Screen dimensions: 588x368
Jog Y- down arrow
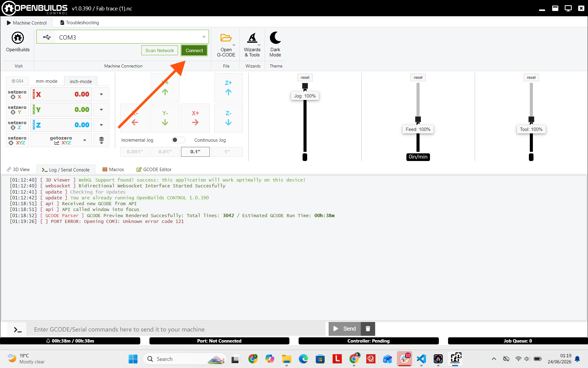165,118
